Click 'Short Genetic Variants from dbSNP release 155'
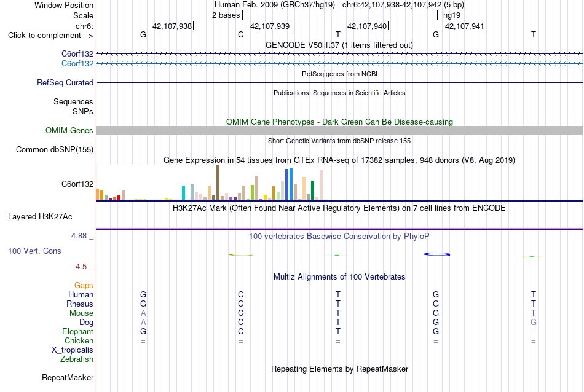Image resolution: width=584 pixels, height=392 pixels. (339, 141)
